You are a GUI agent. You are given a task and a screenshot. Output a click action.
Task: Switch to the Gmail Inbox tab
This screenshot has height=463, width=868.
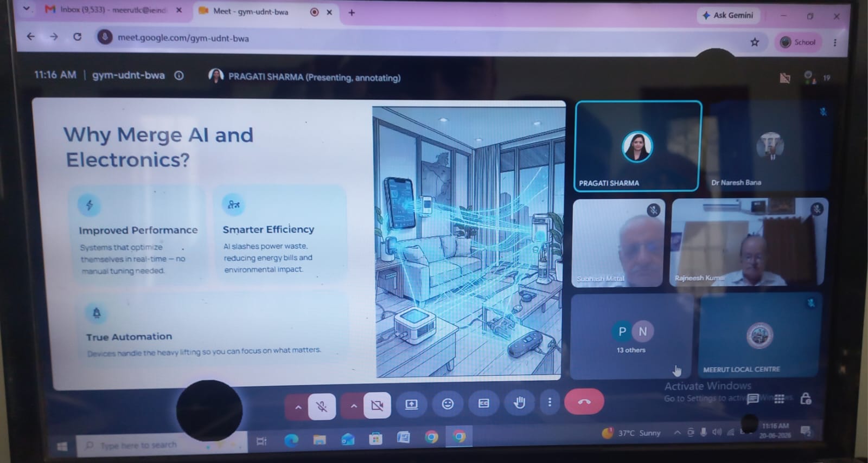pyautogui.click(x=112, y=10)
